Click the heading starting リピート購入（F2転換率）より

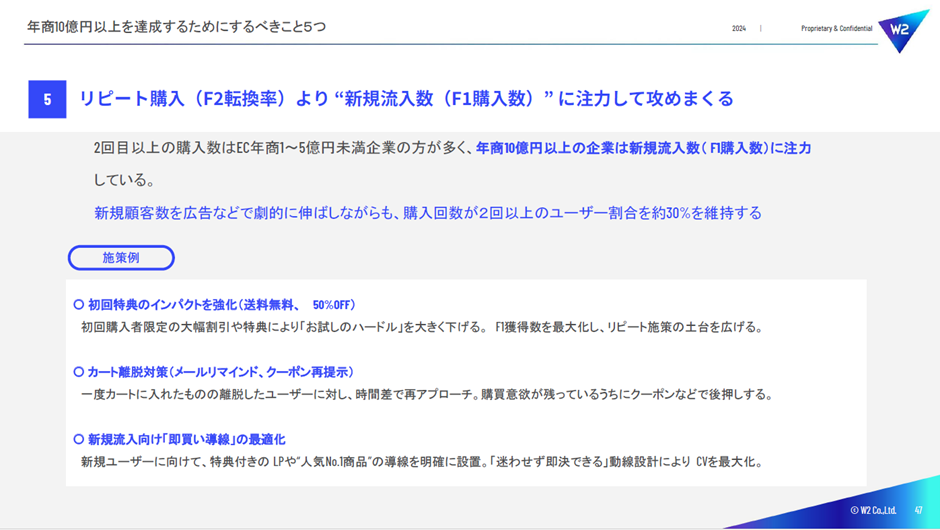(406, 98)
